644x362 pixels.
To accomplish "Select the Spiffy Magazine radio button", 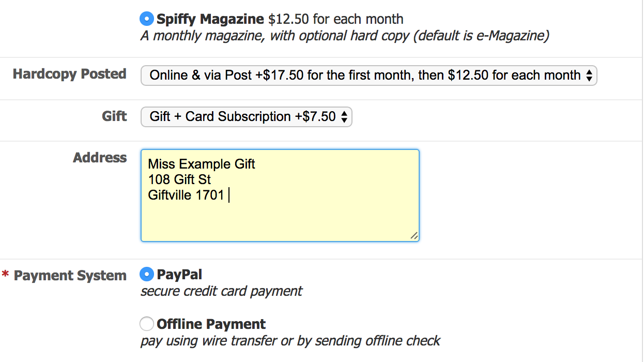I will pos(147,19).
